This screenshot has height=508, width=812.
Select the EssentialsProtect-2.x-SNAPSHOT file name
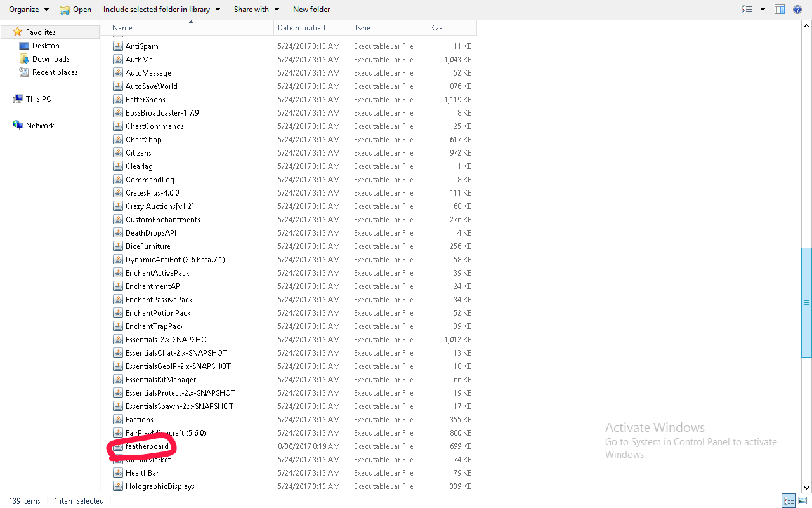tap(180, 393)
